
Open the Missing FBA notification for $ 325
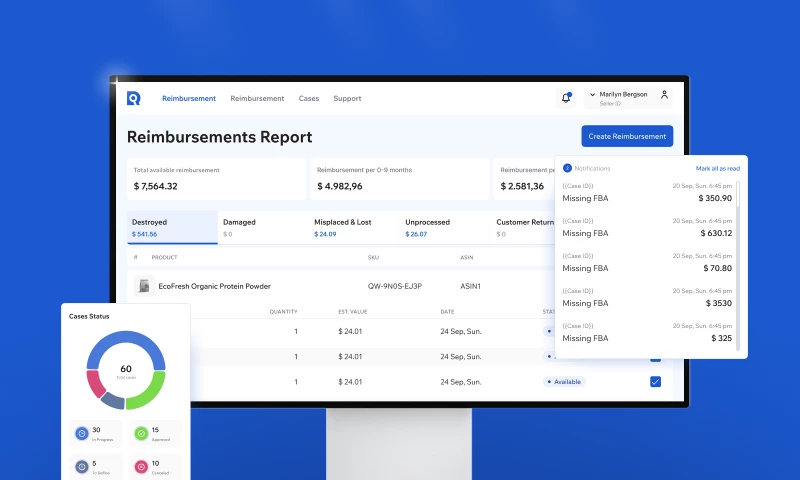click(647, 333)
